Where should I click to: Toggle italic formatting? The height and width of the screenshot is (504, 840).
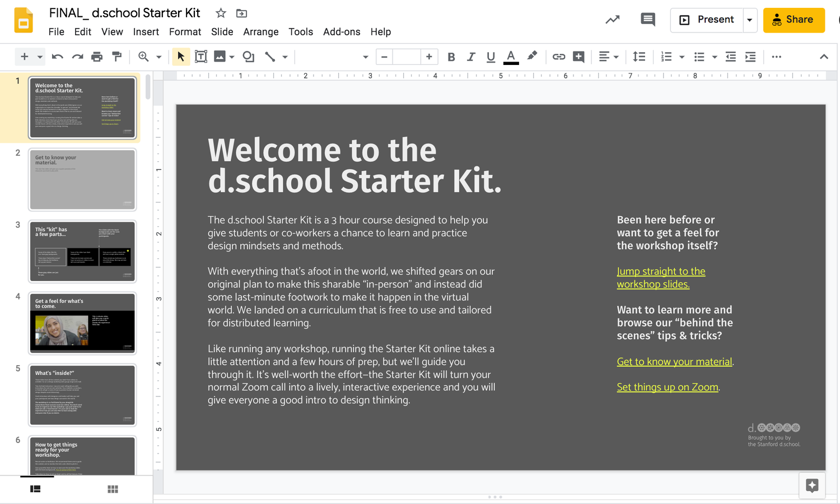coord(471,57)
